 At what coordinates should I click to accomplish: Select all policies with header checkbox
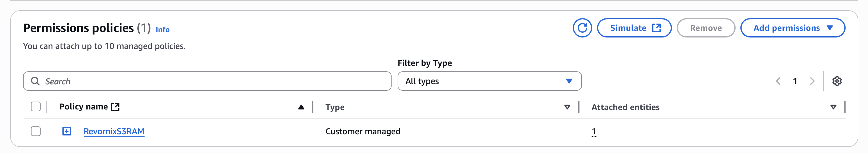[36, 107]
